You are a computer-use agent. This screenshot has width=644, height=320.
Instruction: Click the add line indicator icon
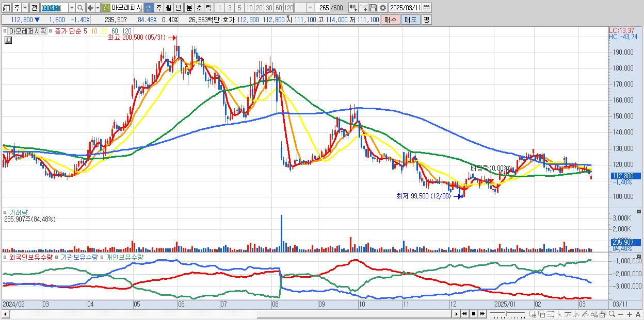point(363,8)
